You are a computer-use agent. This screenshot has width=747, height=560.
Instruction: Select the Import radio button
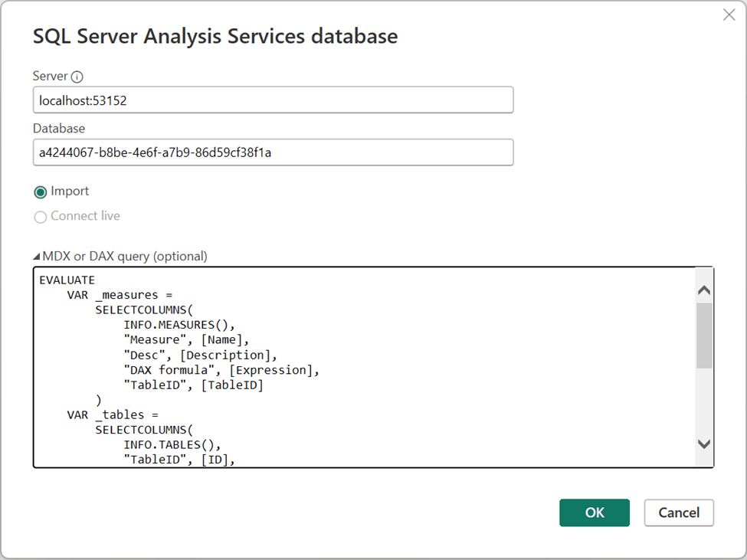click(41, 192)
